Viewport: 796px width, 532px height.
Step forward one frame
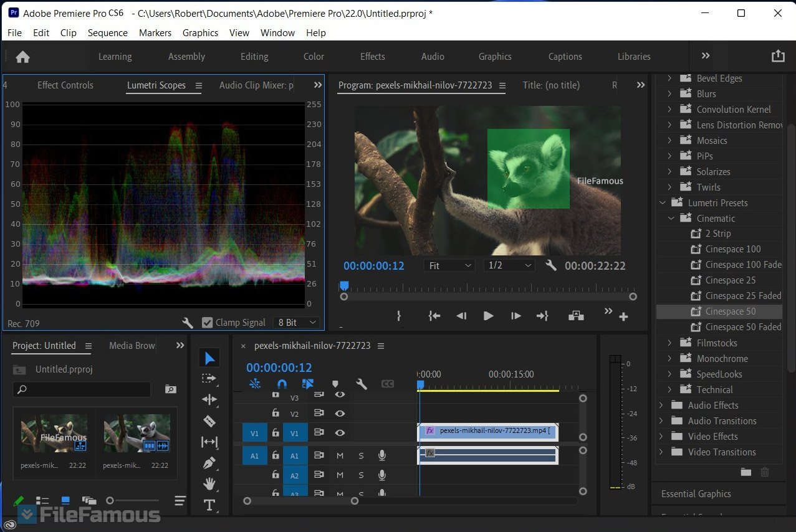(515, 316)
